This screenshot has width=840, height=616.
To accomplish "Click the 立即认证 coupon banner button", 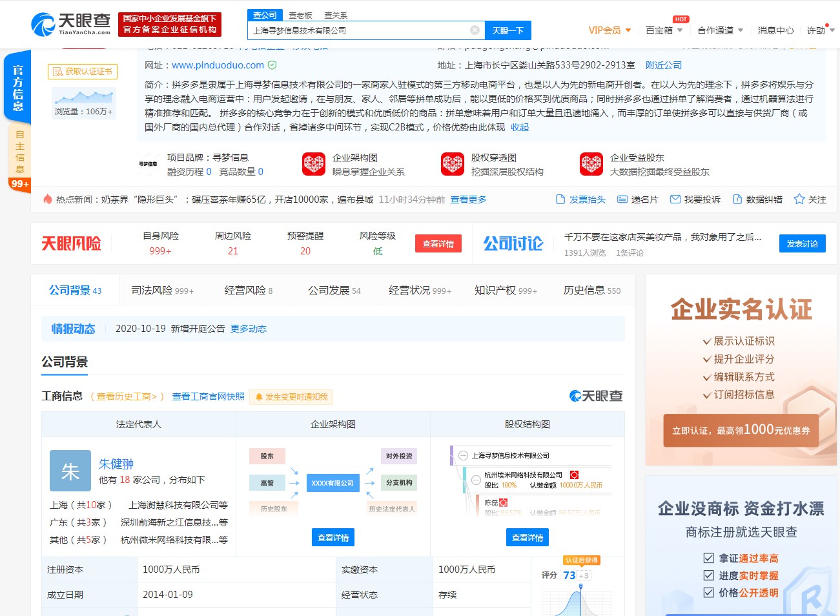I will click(x=741, y=430).
